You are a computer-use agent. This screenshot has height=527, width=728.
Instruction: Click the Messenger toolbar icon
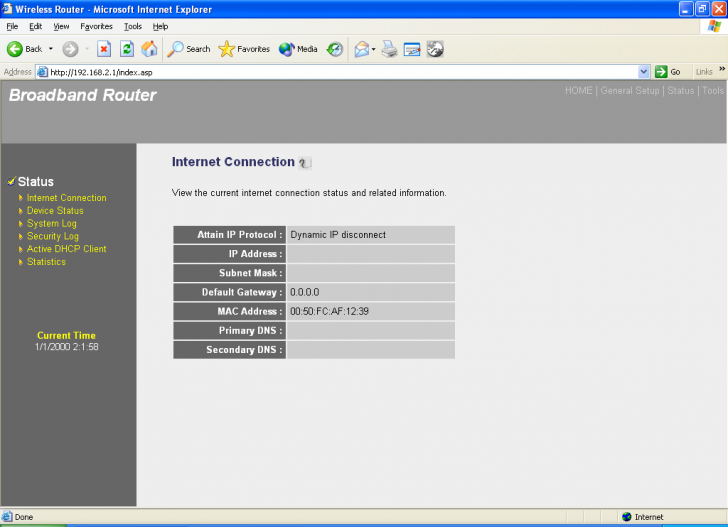pos(435,49)
